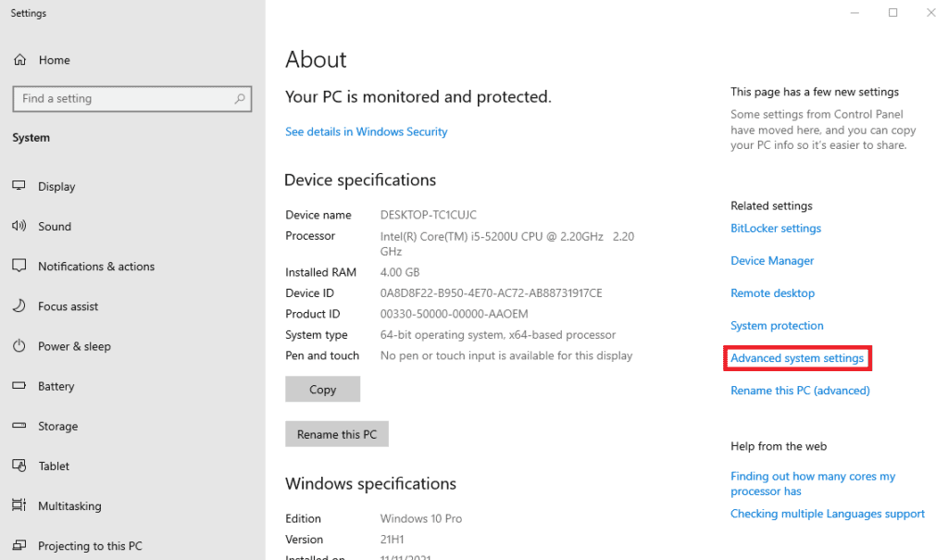
Task: Go to Multitasking settings
Action: point(69,506)
